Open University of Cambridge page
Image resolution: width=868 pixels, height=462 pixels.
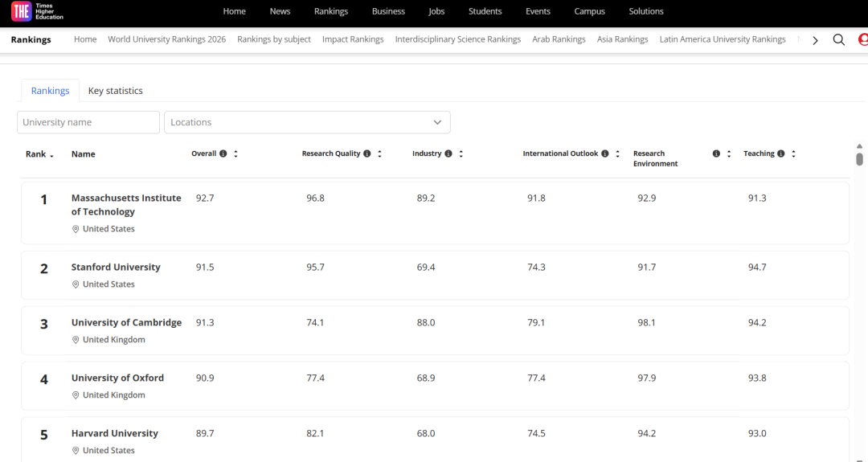tap(126, 322)
